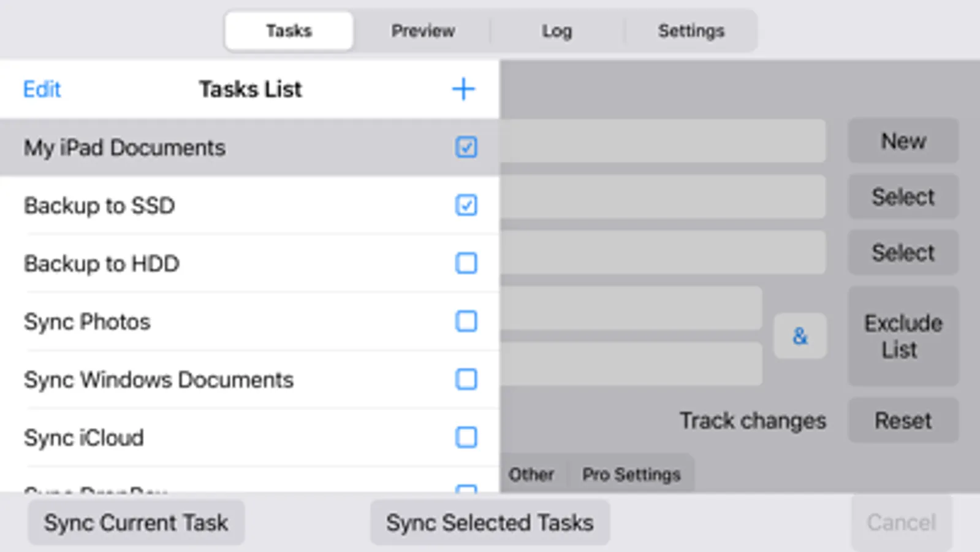Viewport: 980px width, 552px height.
Task: Switch to the Preview tab
Action: pyautogui.click(x=423, y=31)
